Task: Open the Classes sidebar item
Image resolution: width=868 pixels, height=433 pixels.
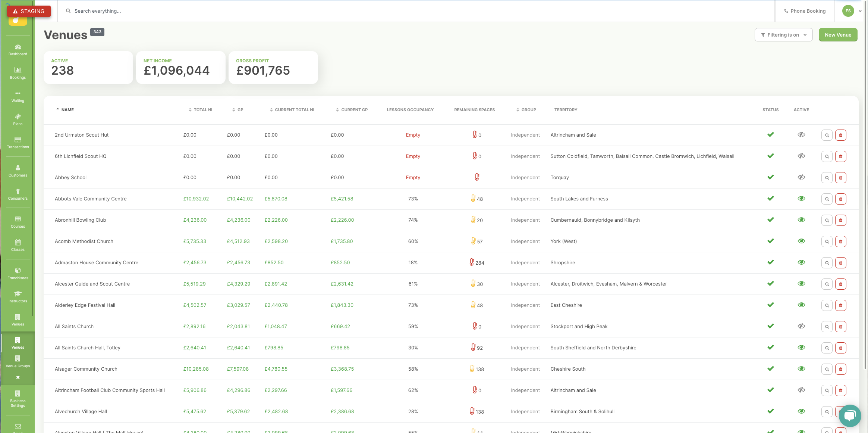Action: 18,246
